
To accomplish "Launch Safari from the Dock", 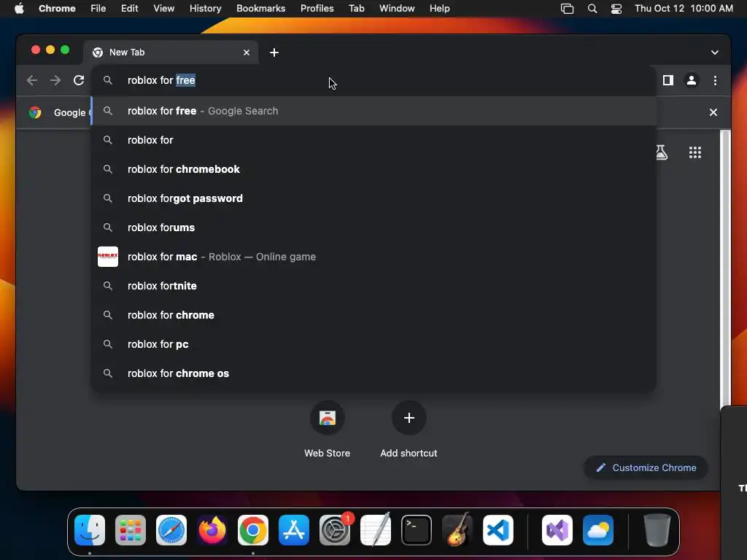I will pyautogui.click(x=171, y=530).
